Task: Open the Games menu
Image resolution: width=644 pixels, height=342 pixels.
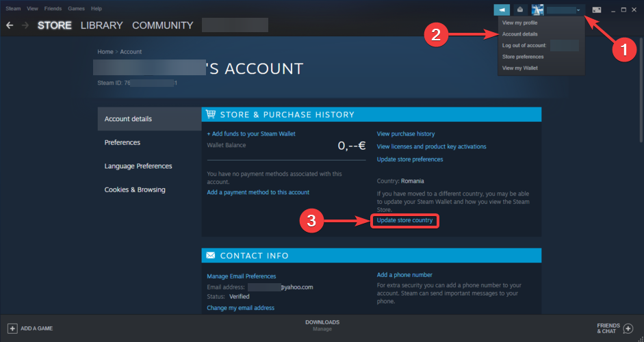Action: click(77, 9)
